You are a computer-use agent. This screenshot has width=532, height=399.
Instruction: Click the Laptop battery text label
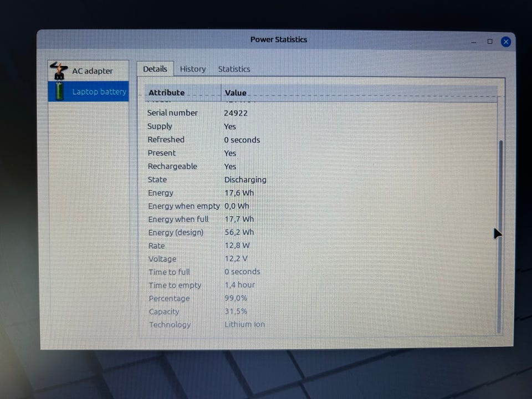click(x=99, y=91)
